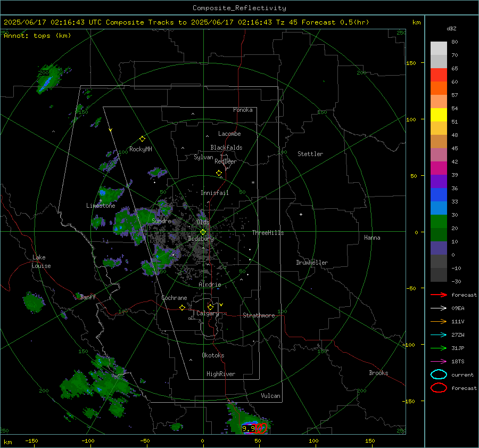The width and height of the screenshot is (479, 448).
Task: Click the blue 36-33 dBZ color swatch
Action: click(x=439, y=195)
